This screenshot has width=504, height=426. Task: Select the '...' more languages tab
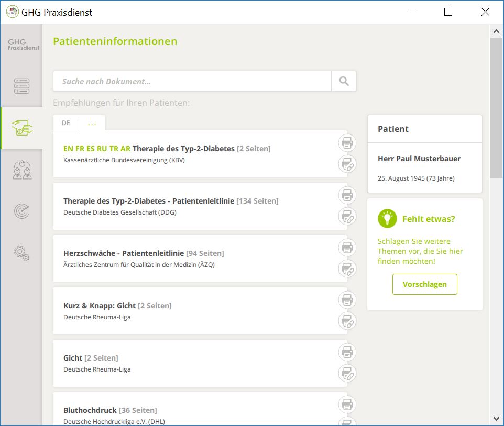(x=92, y=123)
